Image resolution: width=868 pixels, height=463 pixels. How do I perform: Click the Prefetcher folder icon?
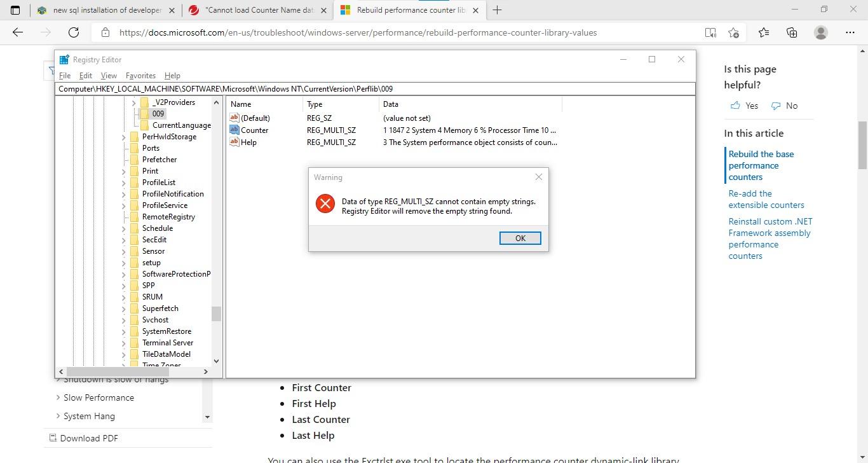(134, 160)
